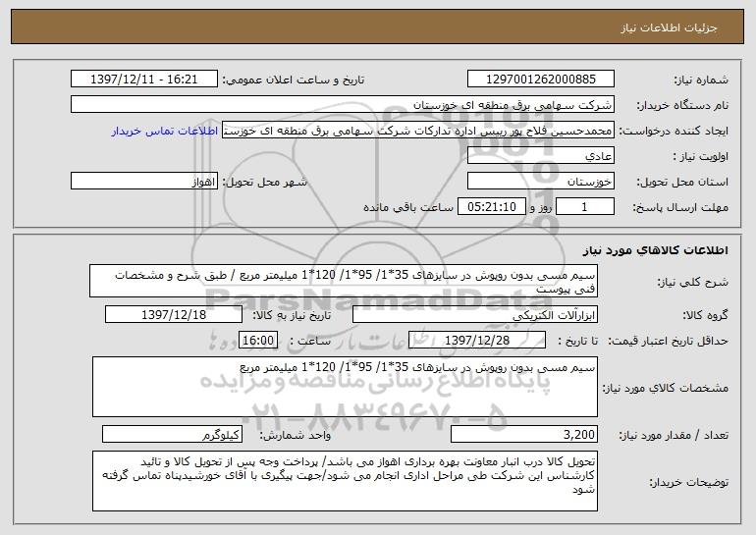Viewport: 756px width, 535px height.
Task: Click the quantity field showing 3,200
Action: point(524,434)
